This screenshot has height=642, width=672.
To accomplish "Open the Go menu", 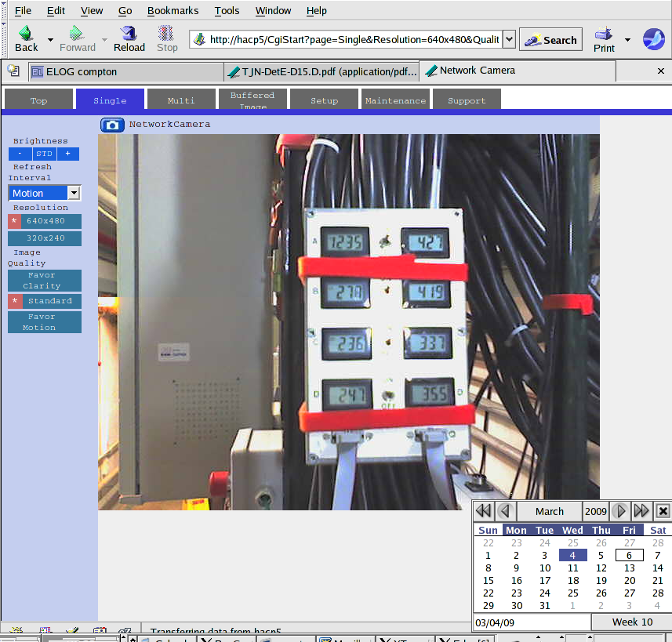I will point(125,11).
